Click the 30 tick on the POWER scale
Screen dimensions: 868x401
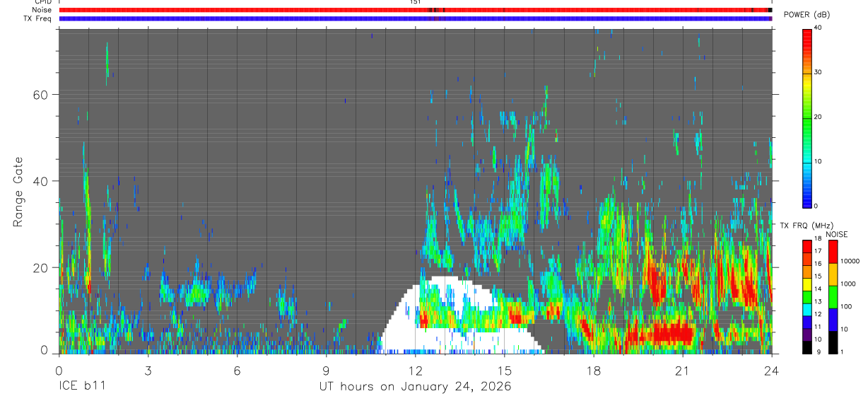click(x=818, y=72)
